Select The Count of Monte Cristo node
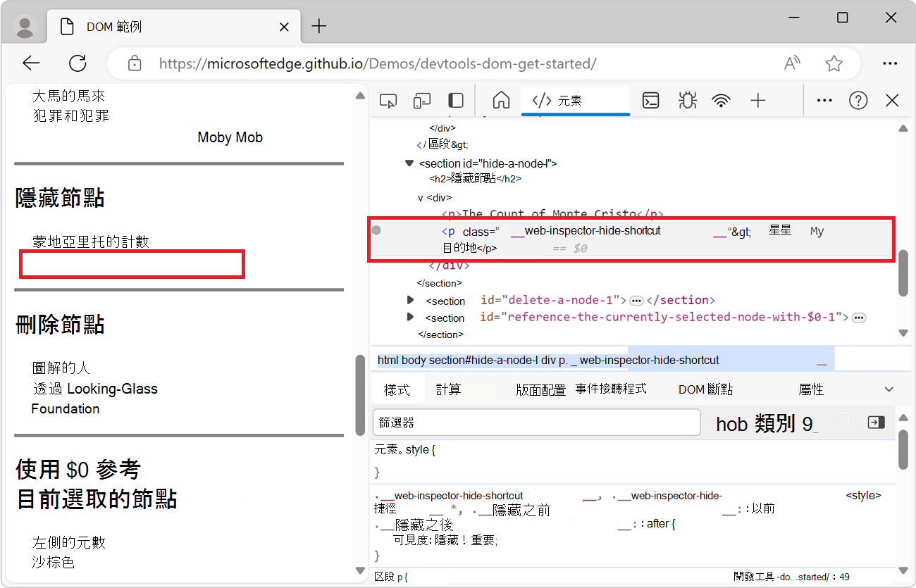 tap(552, 214)
